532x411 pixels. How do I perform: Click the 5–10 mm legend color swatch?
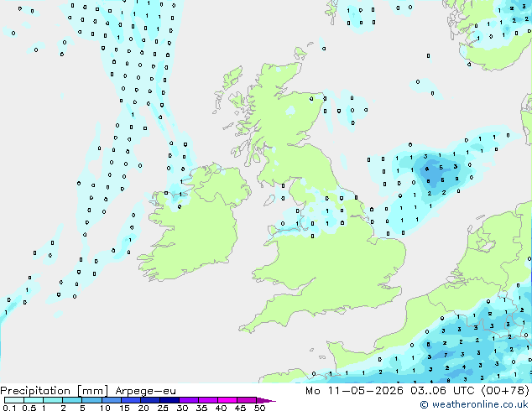pos(91,400)
